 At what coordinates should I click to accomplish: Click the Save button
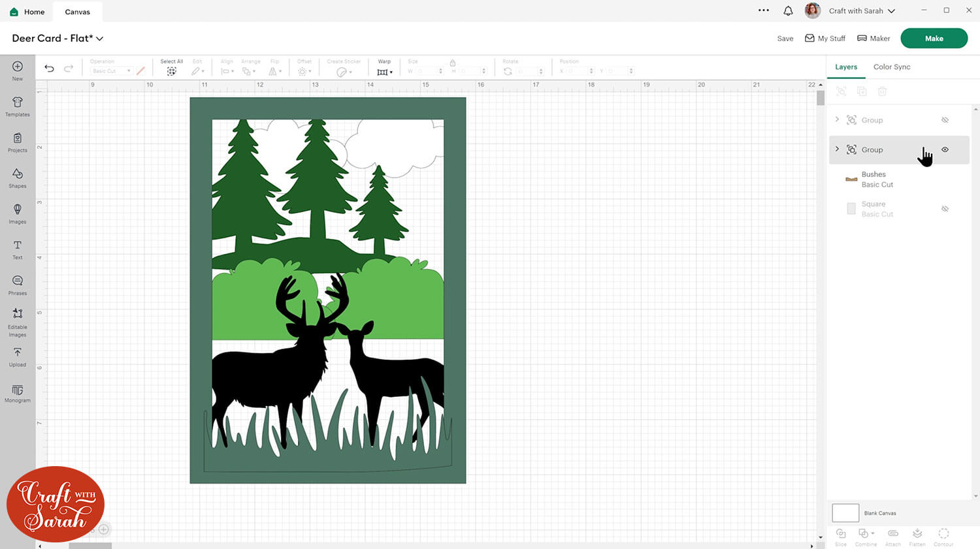coord(785,39)
